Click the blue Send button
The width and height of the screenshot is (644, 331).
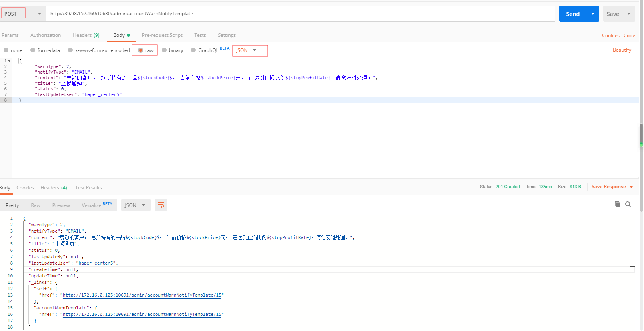(x=573, y=14)
